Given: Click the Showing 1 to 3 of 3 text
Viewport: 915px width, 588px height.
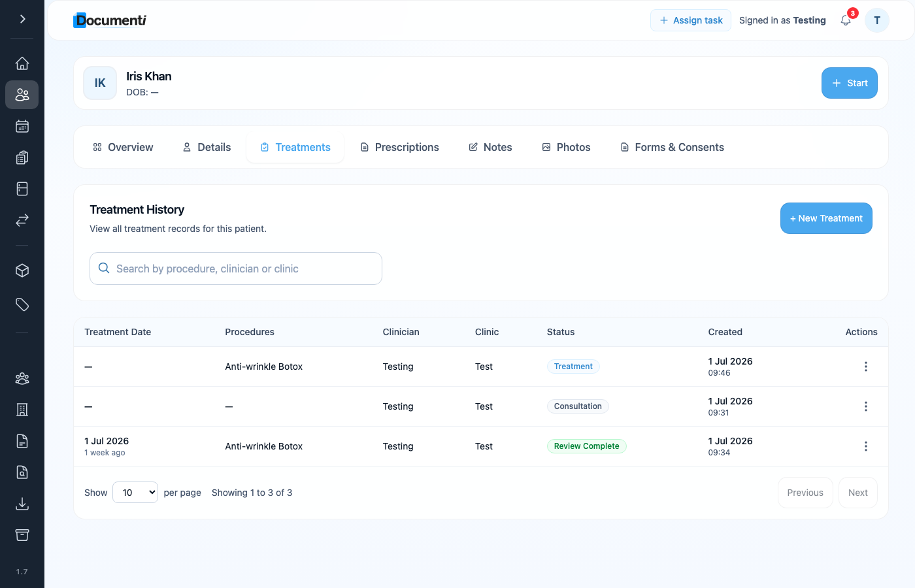Looking at the screenshot, I should pos(252,493).
